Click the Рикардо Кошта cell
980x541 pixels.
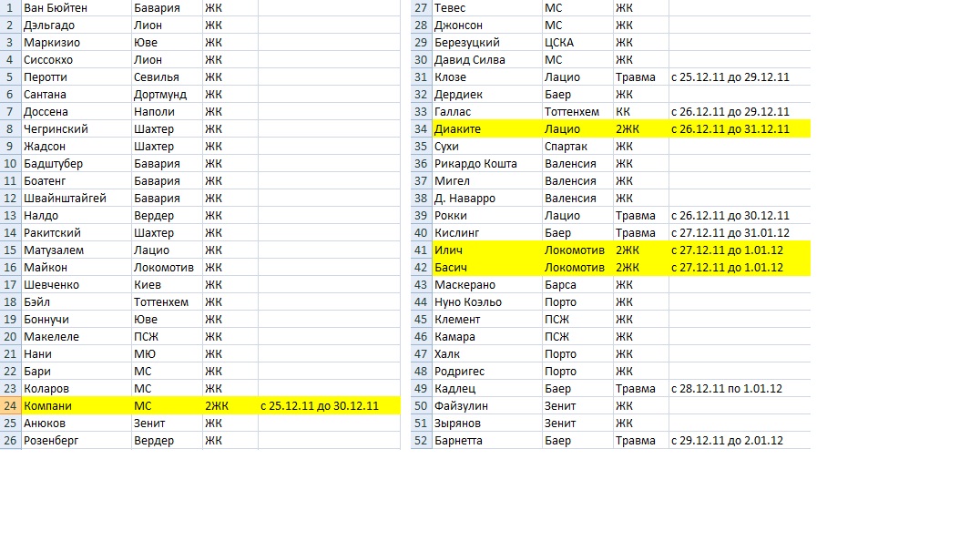[487, 164]
